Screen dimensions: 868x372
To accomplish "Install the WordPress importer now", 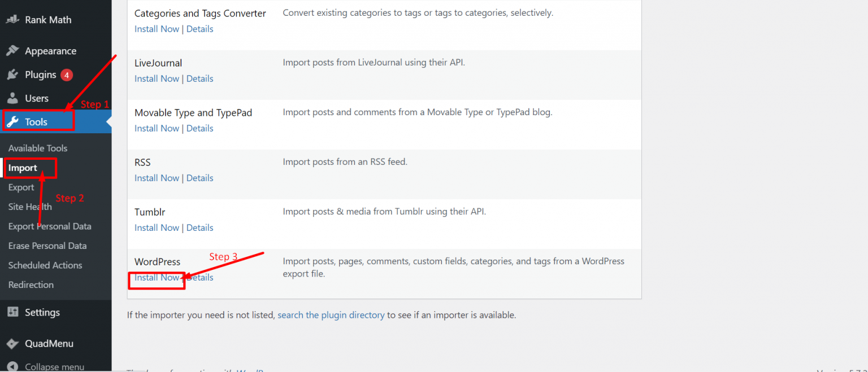I will pos(157,277).
